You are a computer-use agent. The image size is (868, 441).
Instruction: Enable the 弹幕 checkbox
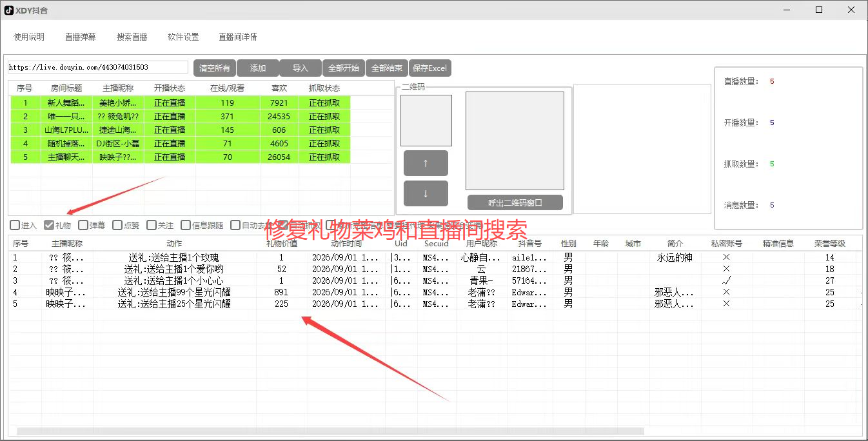pos(83,225)
